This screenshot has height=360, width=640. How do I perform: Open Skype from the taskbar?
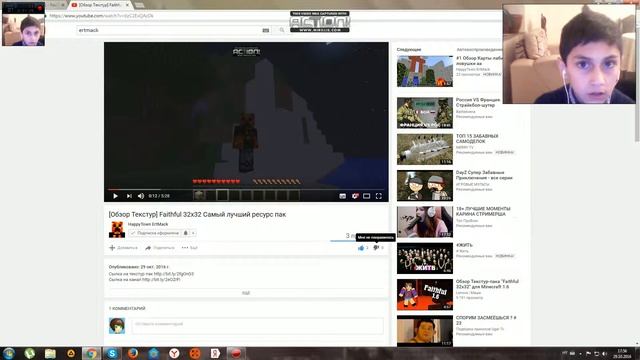[x=112, y=353]
